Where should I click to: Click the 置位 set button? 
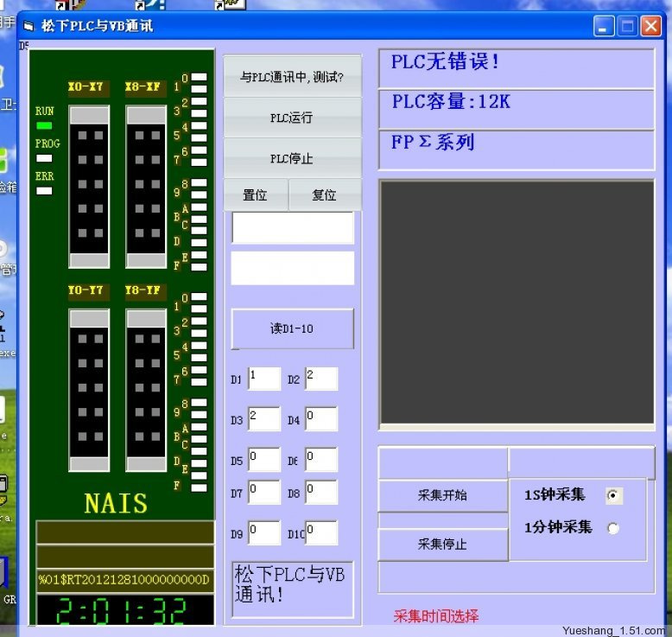click(256, 195)
